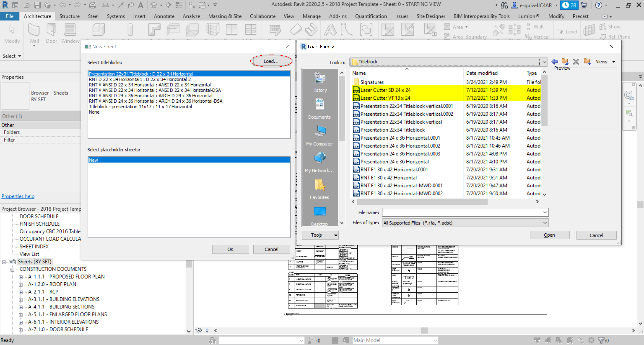Sort files by Date modified column header
Image resolution: width=644 pixels, height=345 pixels.
pos(482,73)
